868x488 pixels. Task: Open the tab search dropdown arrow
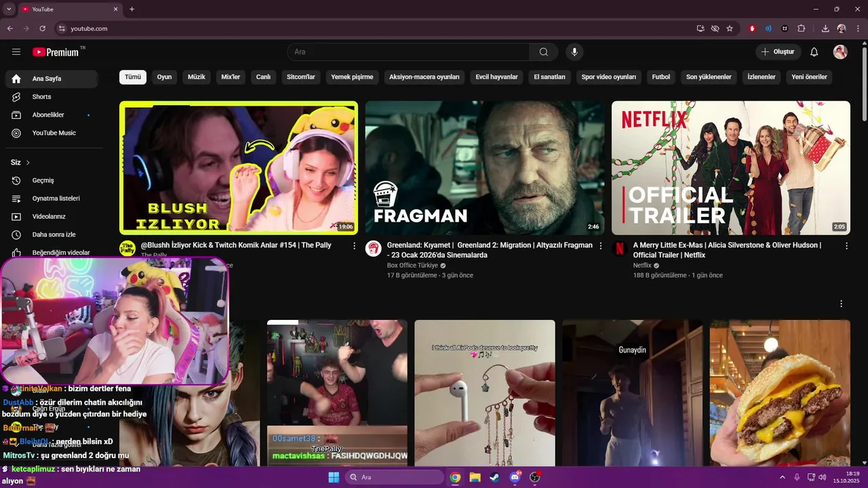[9, 9]
